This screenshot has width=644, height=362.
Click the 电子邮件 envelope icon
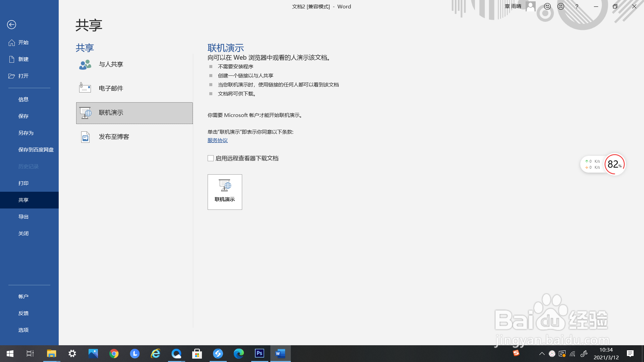pos(85,88)
